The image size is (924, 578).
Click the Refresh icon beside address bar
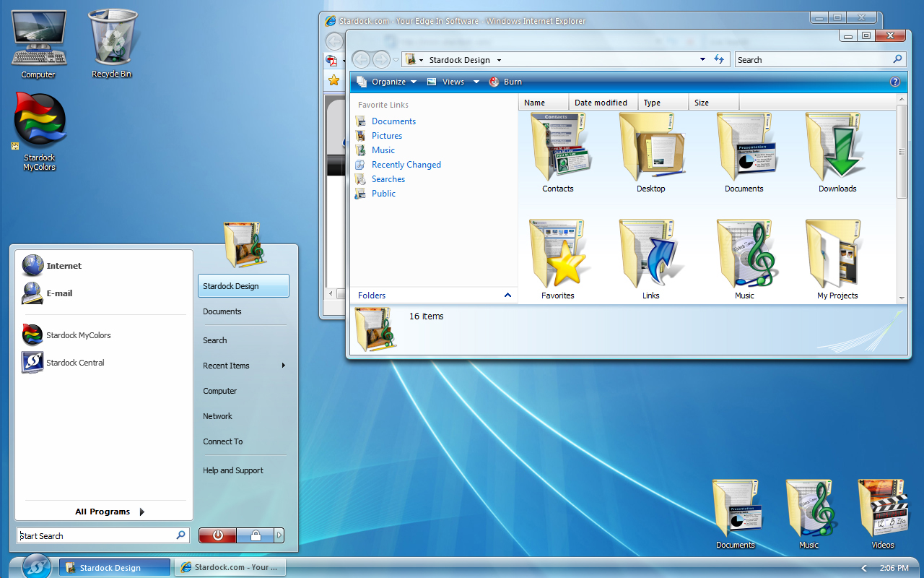pos(719,59)
